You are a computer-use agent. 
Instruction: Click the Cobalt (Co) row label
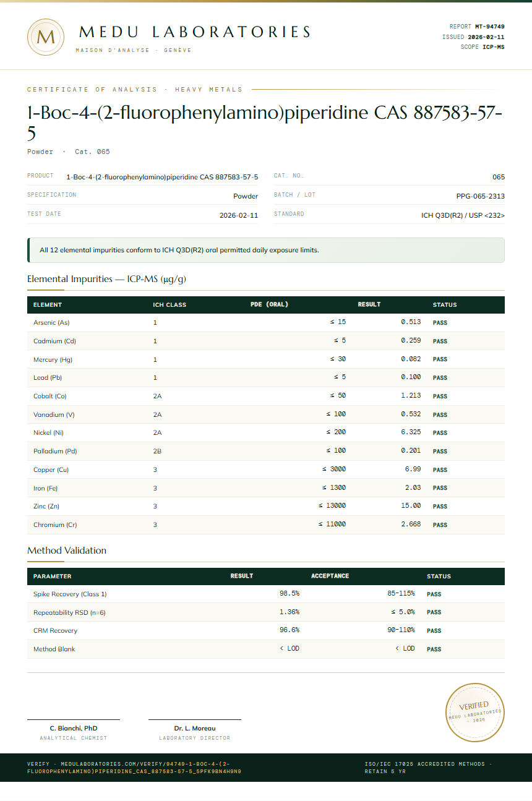[50, 396]
